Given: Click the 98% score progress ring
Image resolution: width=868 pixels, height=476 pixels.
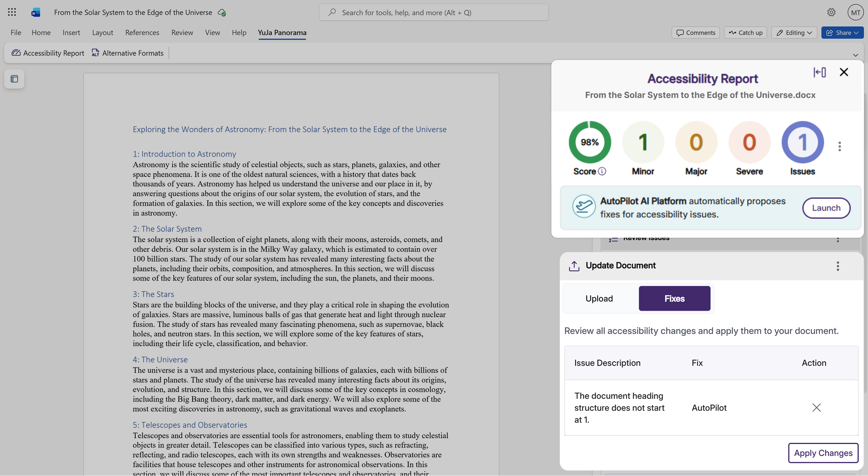Looking at the screenshot, I should pyautogui.click(x=589, y=142).
